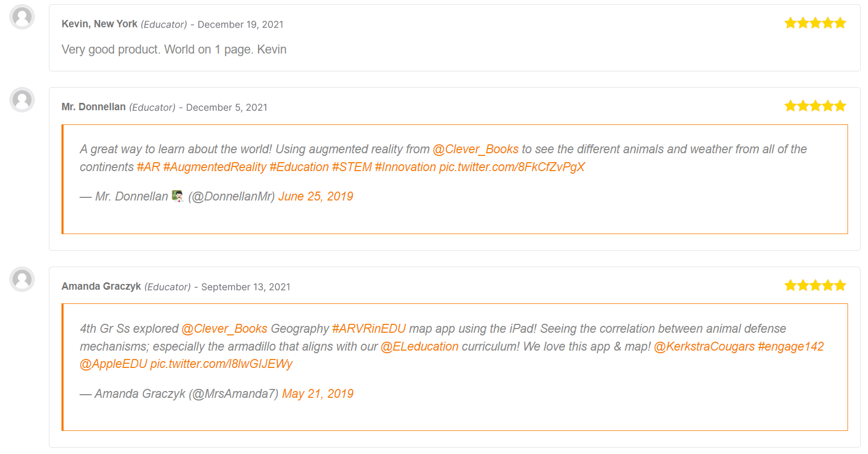Follow the #Education hashtag link
Viewport: 868px width, 454px height.
(x=299, y=167)
